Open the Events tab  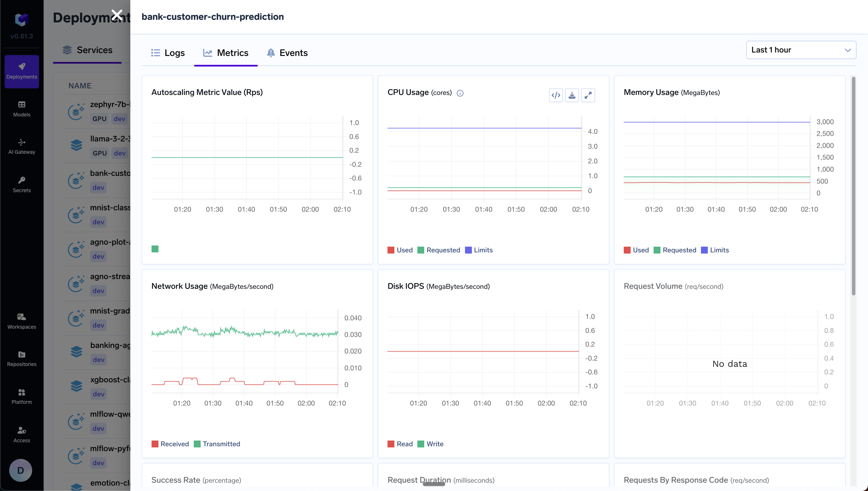pos(287,52)
